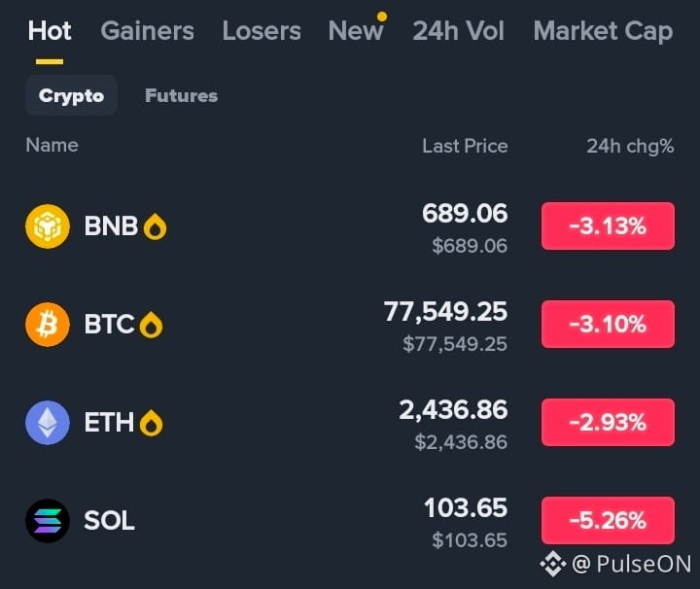Click the -3.13% change badge for BNB
Screen dimensions: 700x589
click(608, 226)
